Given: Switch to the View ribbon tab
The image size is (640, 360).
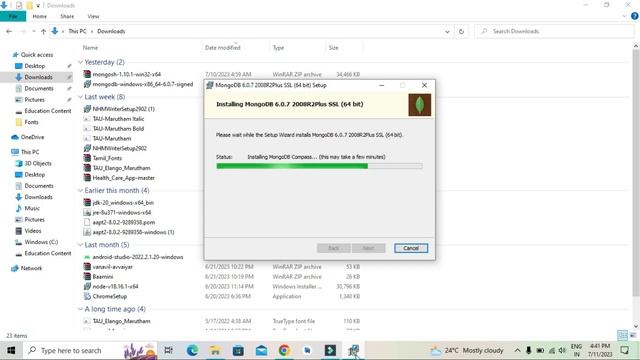Looking at the screenshot, I should pyautogui.click(x=93, y=16).
